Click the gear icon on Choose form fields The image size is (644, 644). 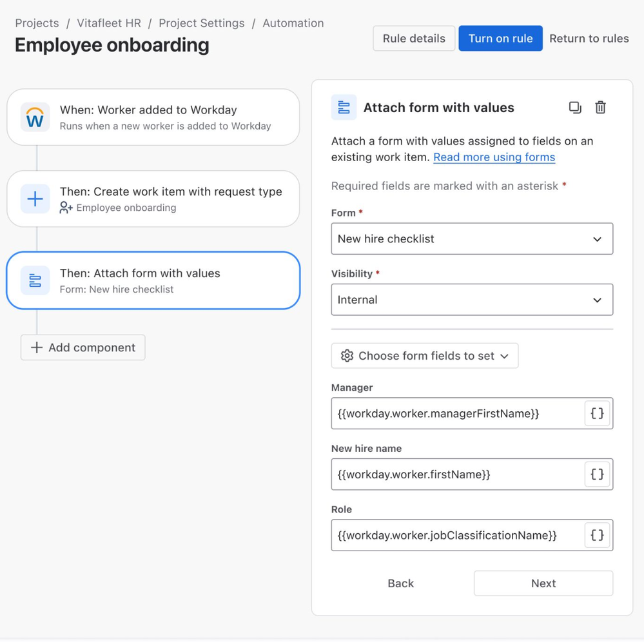coord(347,355)
